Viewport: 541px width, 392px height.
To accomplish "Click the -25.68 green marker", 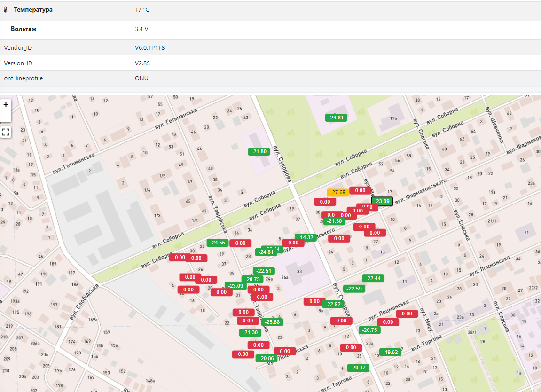I will point(272,322).
